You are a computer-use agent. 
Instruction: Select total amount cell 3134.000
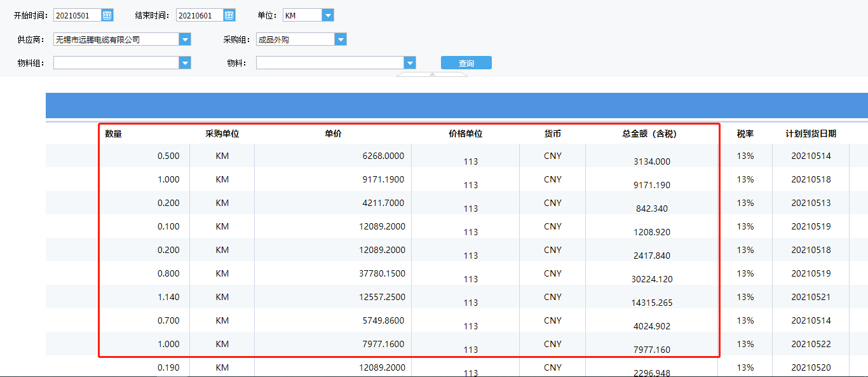coord(651,161)
